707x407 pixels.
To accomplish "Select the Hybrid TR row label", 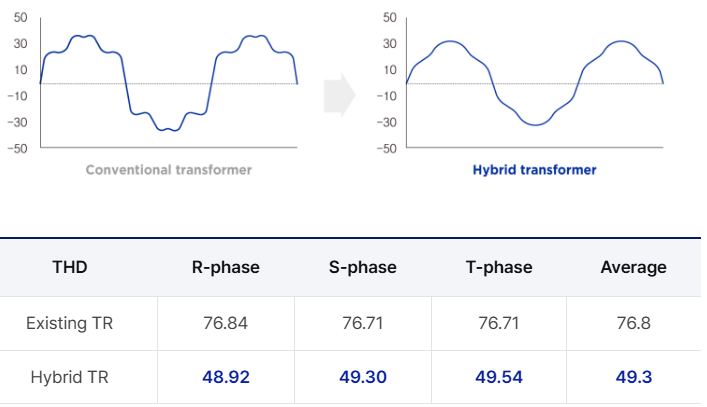I will click(69, 377).
